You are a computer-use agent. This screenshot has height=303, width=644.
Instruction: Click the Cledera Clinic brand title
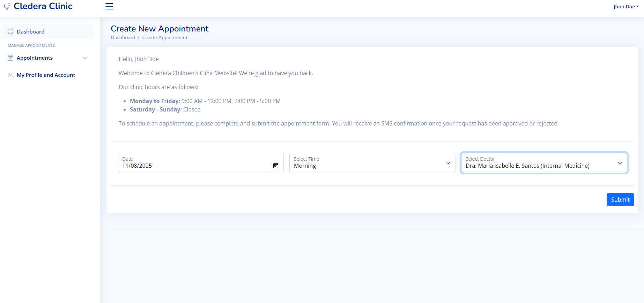point(43,6)
